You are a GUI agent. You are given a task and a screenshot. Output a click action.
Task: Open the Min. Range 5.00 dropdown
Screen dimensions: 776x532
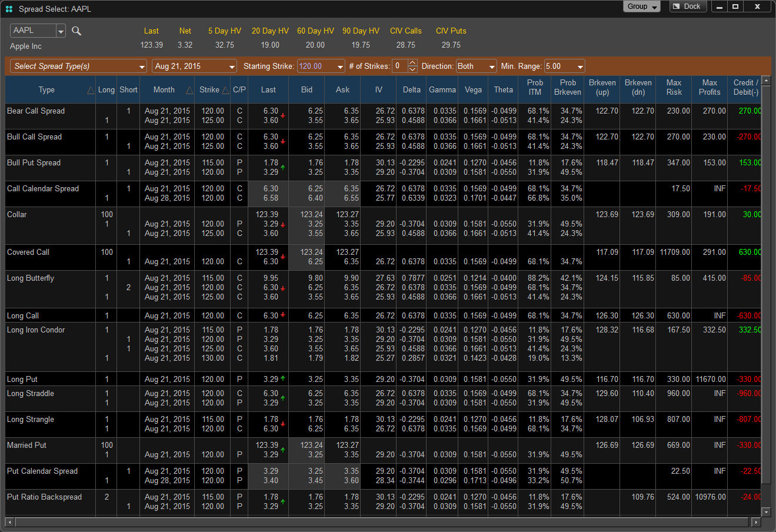pyautogui.click(x=565, y=66)
